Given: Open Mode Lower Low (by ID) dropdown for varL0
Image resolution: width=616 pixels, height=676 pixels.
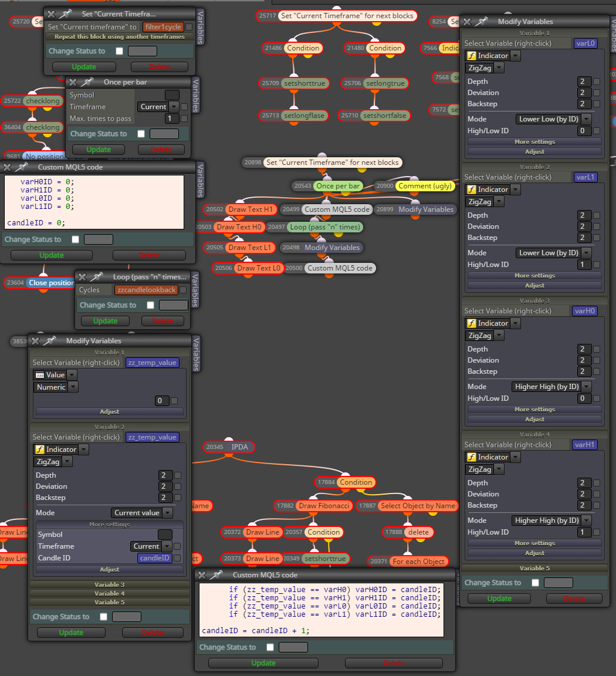Looking at the screenshot, I should [553, 119].
